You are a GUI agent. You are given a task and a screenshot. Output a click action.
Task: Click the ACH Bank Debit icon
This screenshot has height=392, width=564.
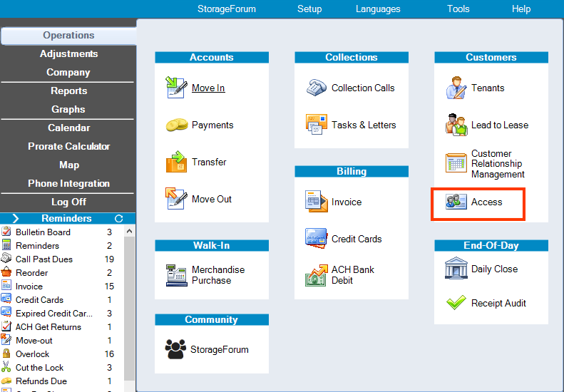pyautogui.click(x=316, y=275)
